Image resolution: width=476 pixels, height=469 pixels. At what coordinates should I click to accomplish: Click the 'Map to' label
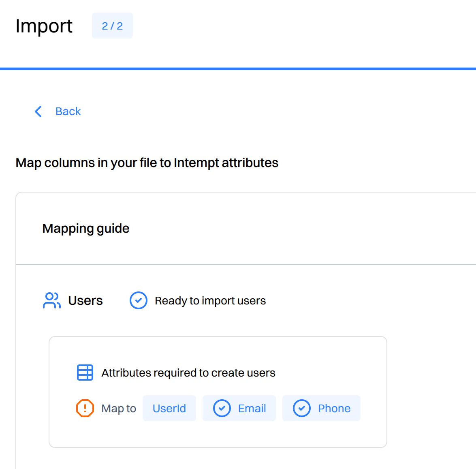[x=119, y=408]
